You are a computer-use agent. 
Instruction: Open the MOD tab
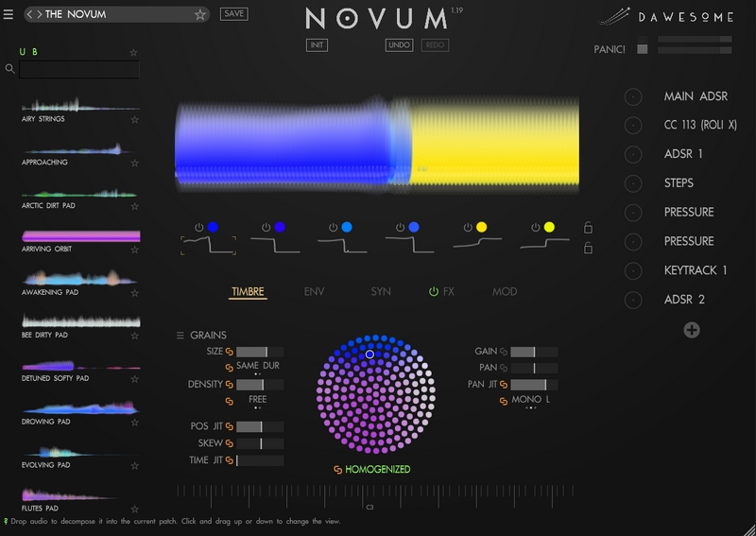[505, 292]
